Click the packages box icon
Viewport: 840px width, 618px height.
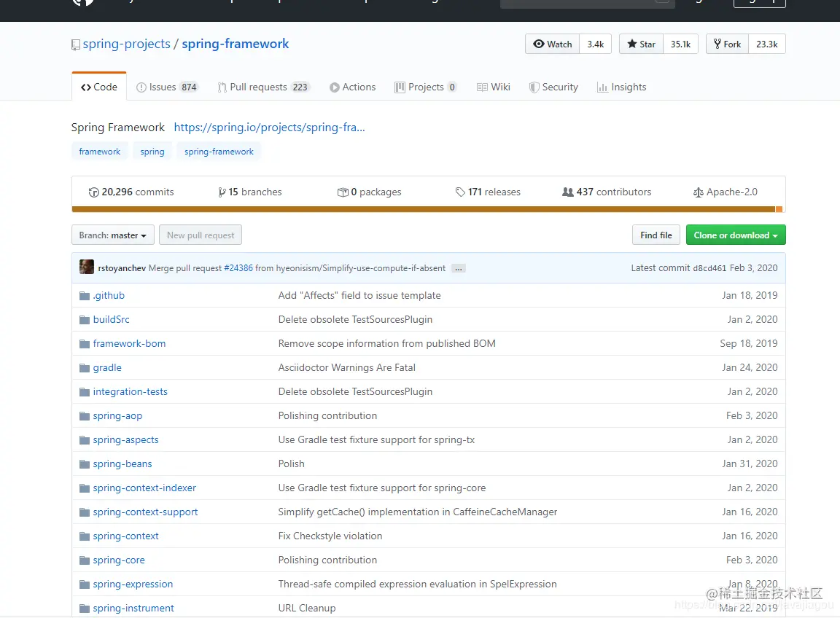tap(343, 192)
